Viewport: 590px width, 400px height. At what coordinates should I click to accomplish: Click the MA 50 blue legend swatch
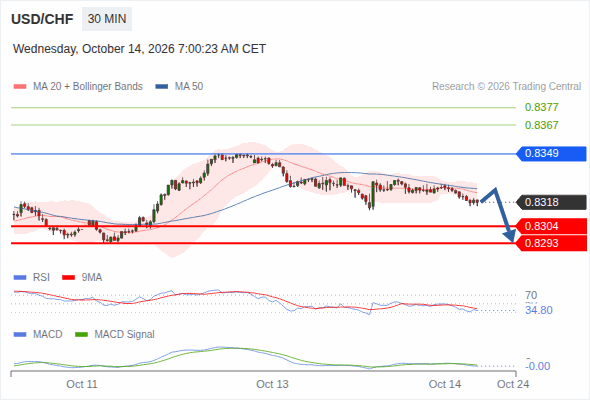pos(162,87)
